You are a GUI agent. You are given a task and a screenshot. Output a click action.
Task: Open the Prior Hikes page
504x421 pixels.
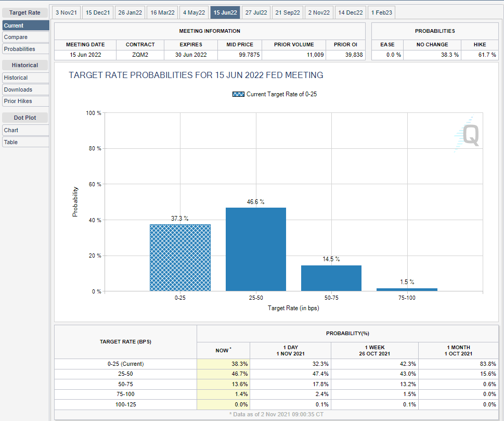tap(25, 101)
